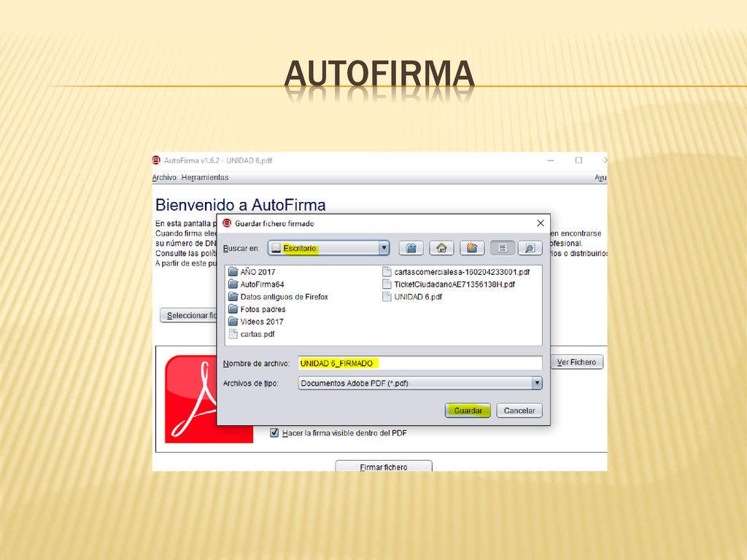Toggle Hacer la firma visible dentro del PDF
This screenshot has width=747, height=560.
274,432
